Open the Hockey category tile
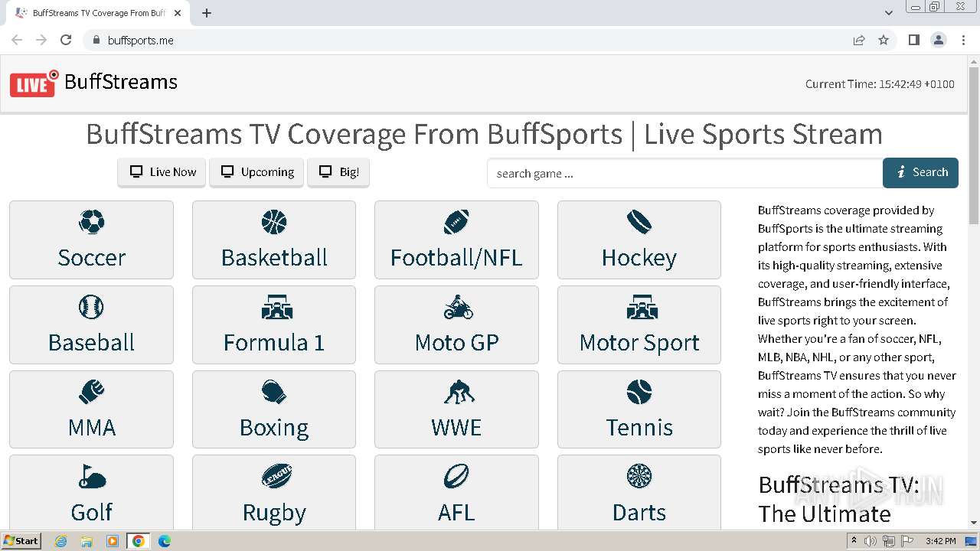The image size is (980, 551). tap(639, 240)
